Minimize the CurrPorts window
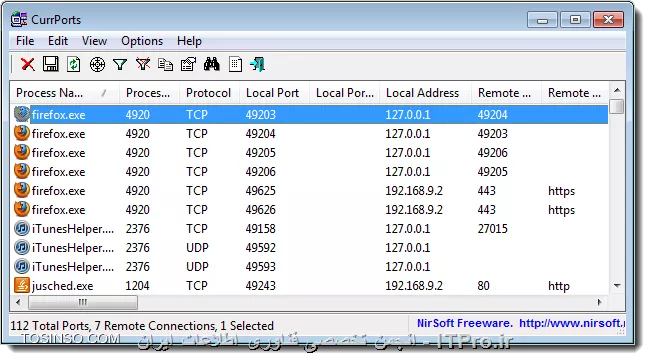The width and height of the screenshot is (650, 360). [542, 20]
